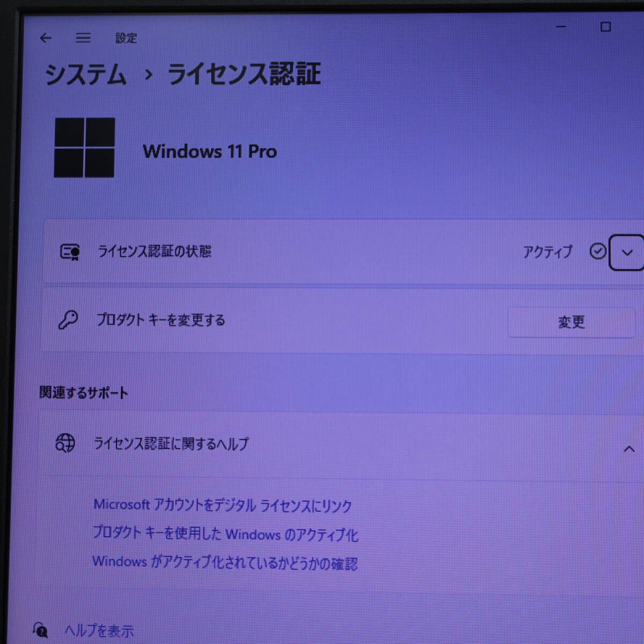Click the Windows logo image

pos(85,148)
